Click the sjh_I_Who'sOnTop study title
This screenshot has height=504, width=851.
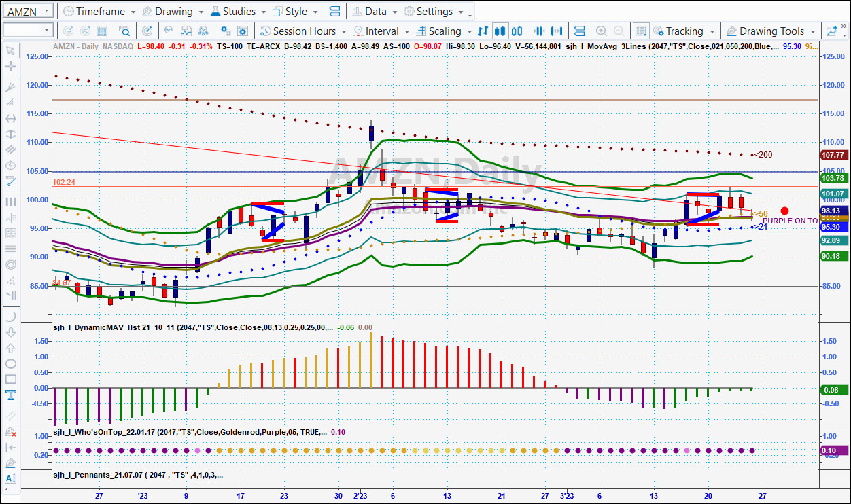click(190, 432)
